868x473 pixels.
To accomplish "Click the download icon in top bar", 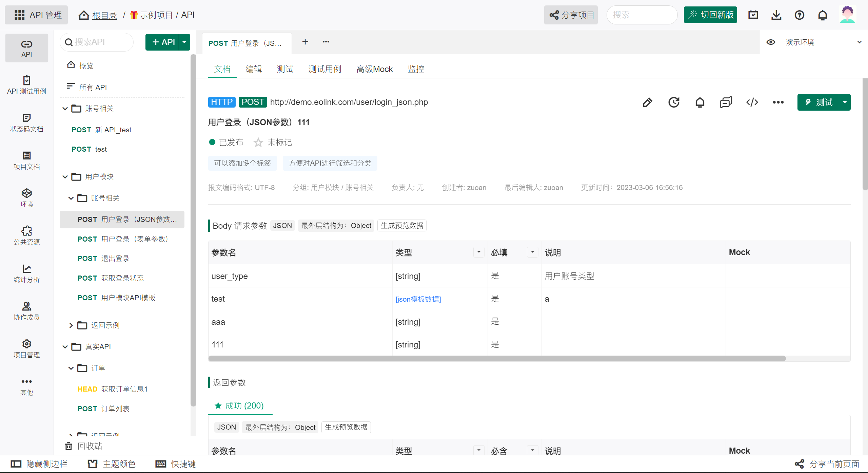I will pos(776,15).
